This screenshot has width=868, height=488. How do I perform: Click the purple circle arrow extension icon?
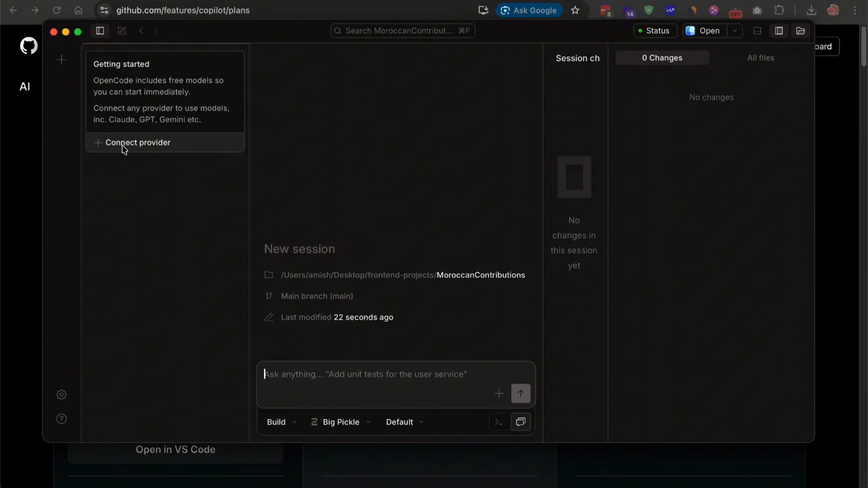714,10
